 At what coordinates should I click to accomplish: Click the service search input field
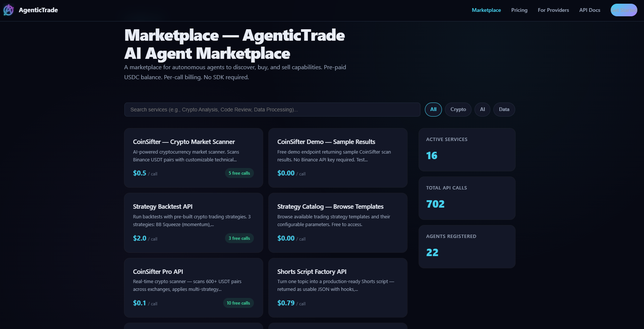point(272,109)
